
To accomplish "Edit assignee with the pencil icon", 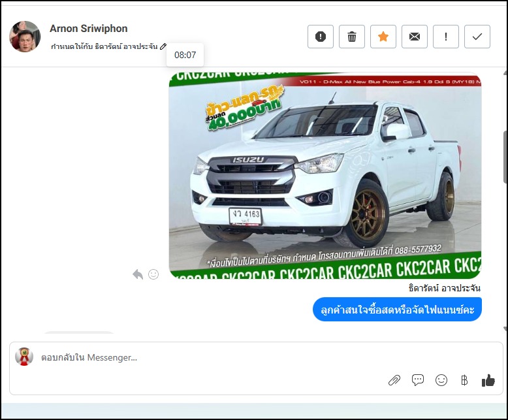I will pyautogui.click(x=163, y=46).
